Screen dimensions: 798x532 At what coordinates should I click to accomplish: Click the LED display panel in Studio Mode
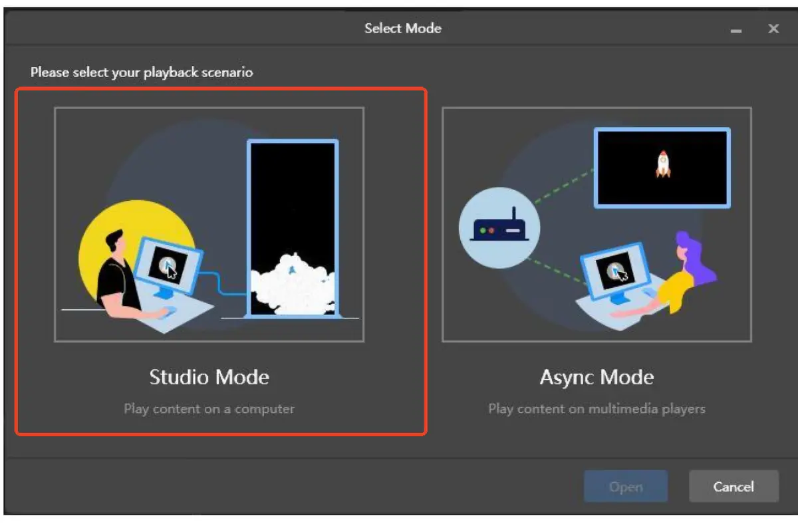[x=295, y=226]
